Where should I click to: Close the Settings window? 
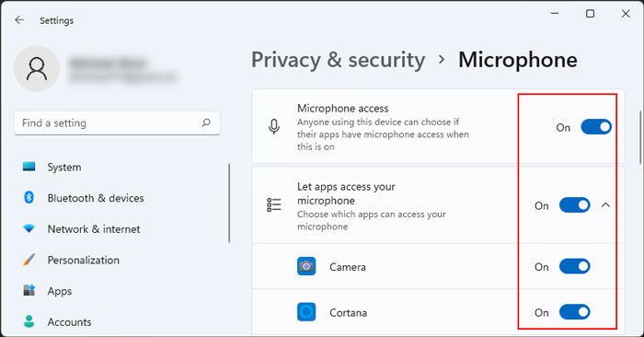(626, 14)
